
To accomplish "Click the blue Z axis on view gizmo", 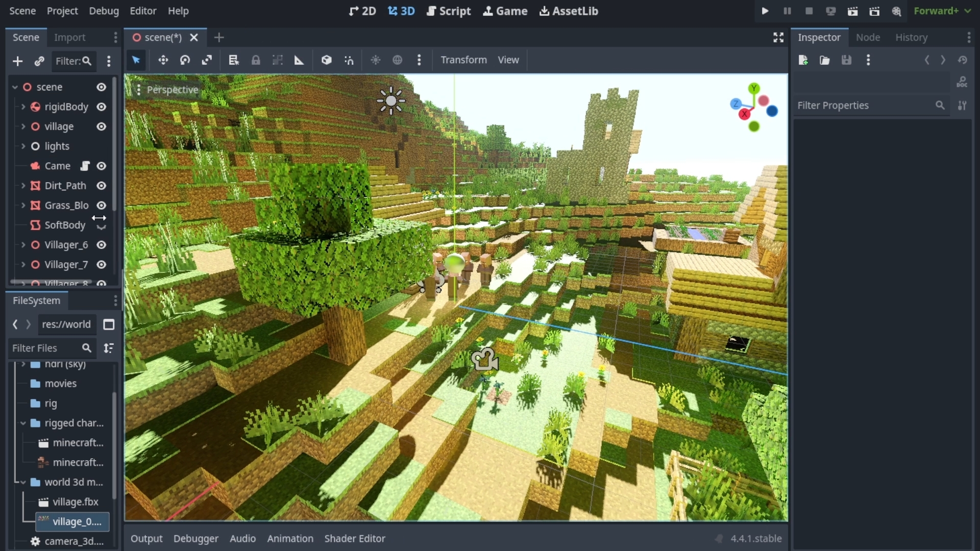I will tap(736, 104).
